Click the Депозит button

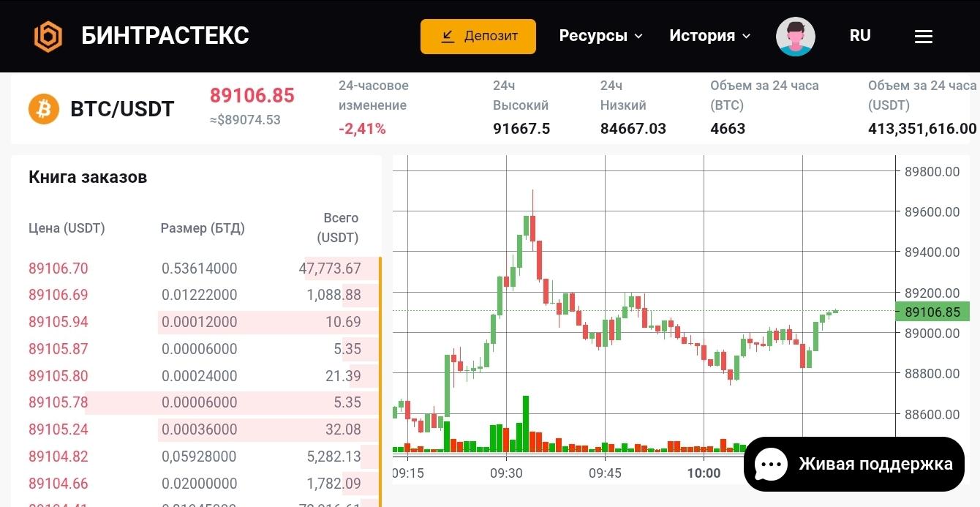(x=478, y=36)
